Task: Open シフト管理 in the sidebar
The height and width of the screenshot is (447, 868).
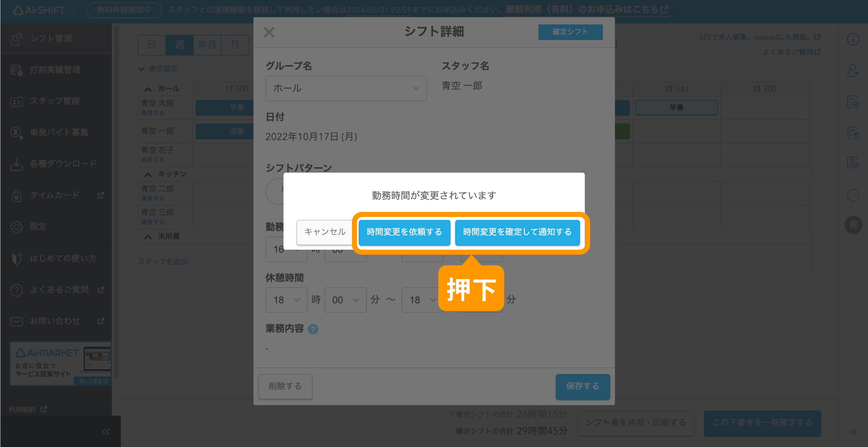Action: click(56, 39)
